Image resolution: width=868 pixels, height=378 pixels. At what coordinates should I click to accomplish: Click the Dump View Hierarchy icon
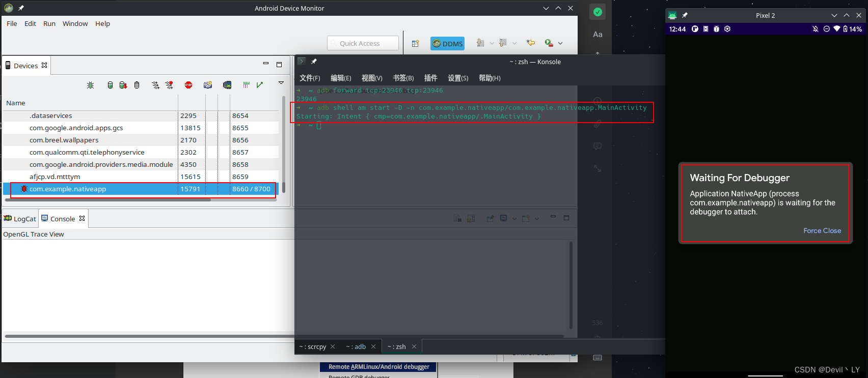coord(227,85)
